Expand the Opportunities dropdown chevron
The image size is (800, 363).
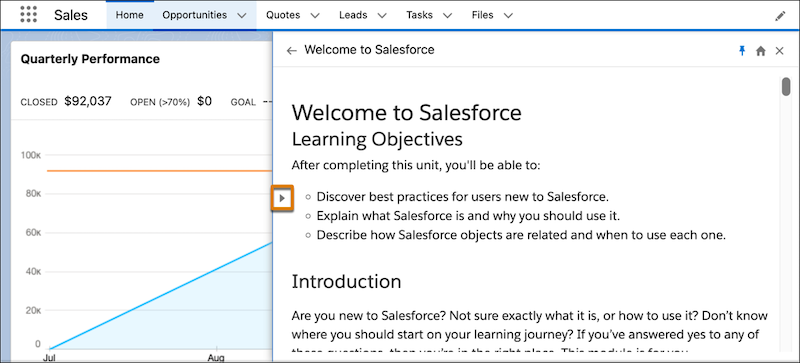tap(242, 16)
